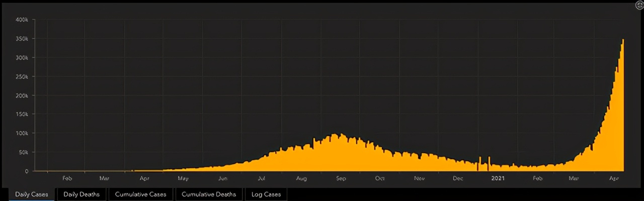Click the 250k label on the vertical axis
Viewport: 644px width, 201px height.
point(22,76)
